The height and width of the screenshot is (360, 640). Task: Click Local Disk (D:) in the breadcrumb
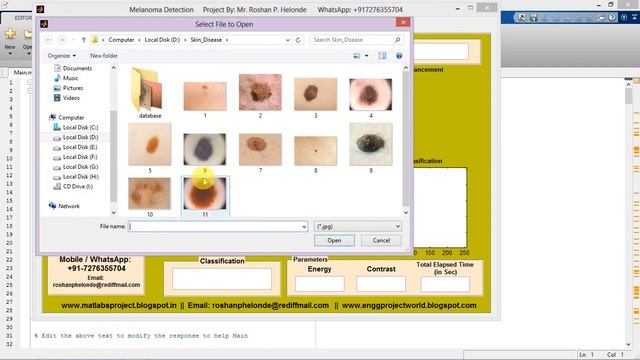pyautogui.click(x=162, y=40)
